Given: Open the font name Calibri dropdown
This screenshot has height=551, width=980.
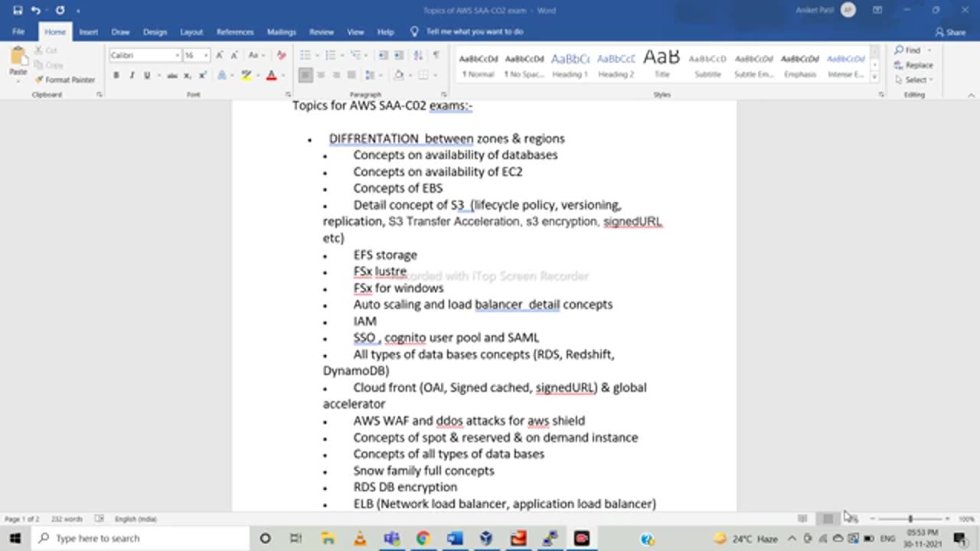Looking at the screenshot, I should click(x=177, y=55).
